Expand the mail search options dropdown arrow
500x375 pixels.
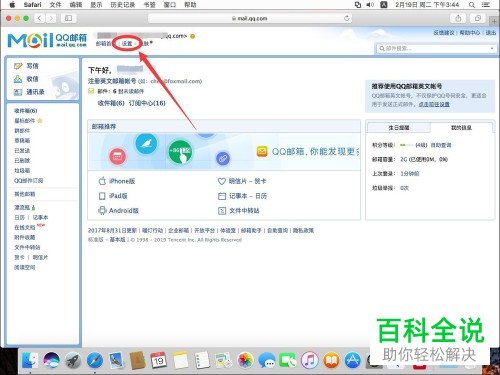(x=492, y=49)
